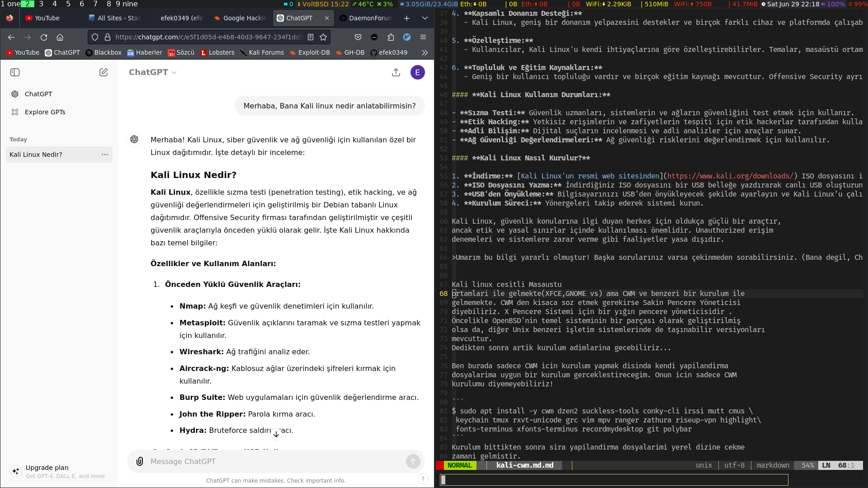Open the help question mark button

click(x=423, y=479)
